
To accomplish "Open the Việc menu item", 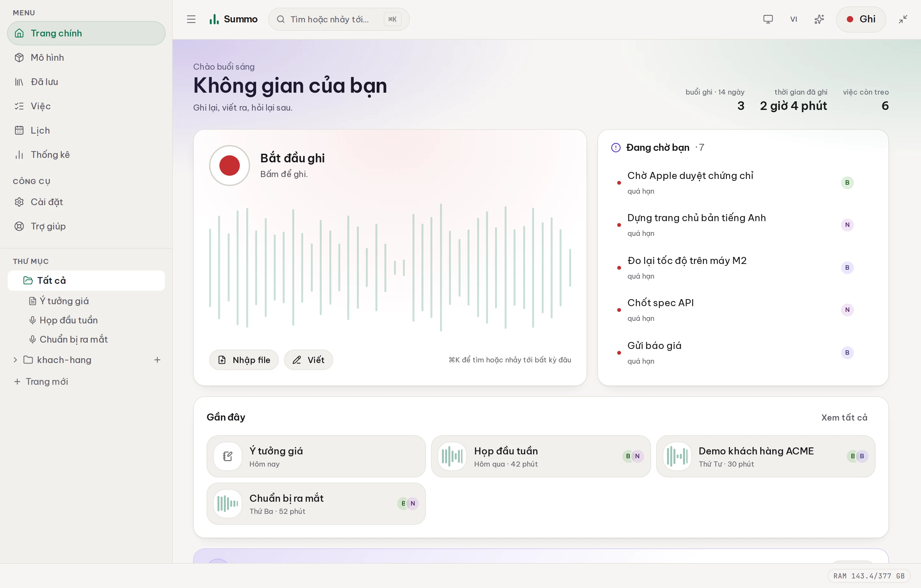I will tap(86, 106).
